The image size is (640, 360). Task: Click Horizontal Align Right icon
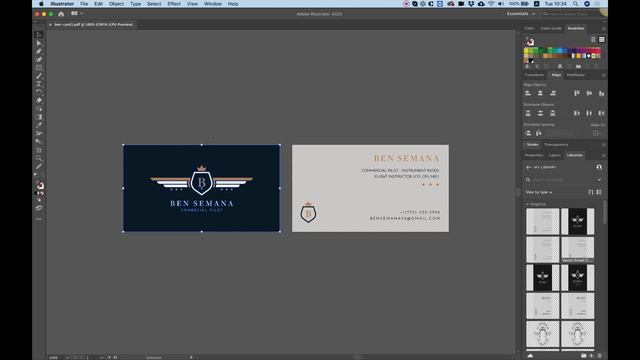pos(553,93)
